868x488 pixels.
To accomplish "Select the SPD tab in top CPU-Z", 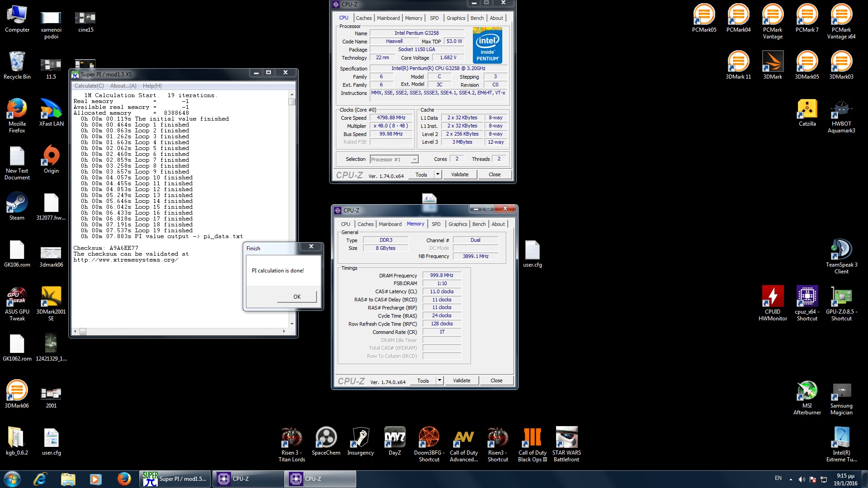I will coord(434,18).
